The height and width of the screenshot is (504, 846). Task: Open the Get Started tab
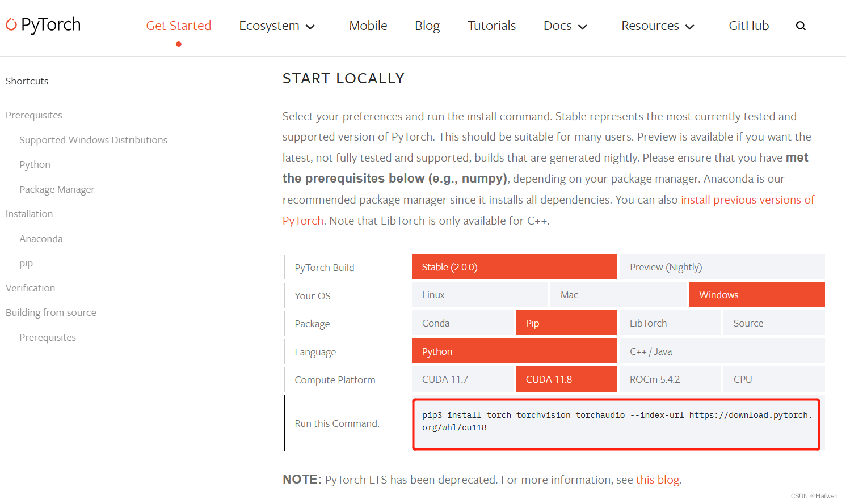179,26
